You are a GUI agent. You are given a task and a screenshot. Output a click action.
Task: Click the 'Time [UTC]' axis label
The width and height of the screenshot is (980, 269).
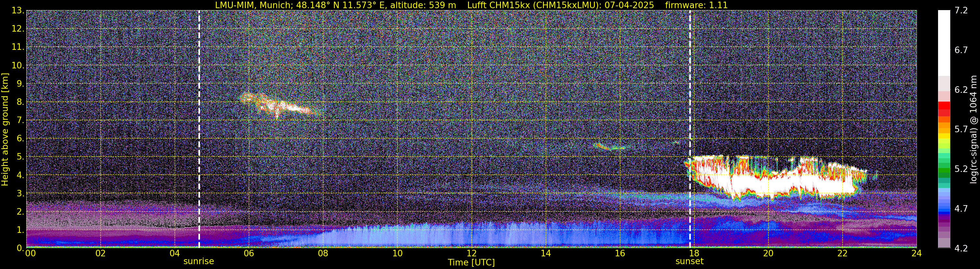tap(471, 262)
